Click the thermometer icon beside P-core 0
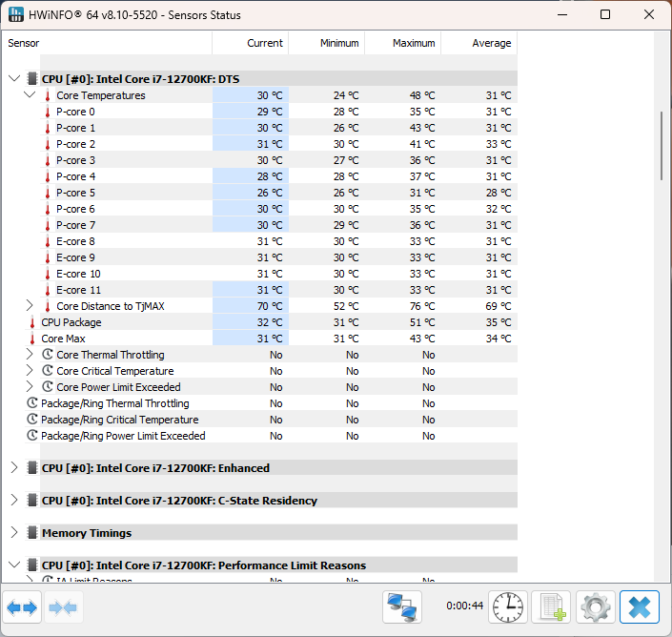672x637 pixels. tap(48, 113)
